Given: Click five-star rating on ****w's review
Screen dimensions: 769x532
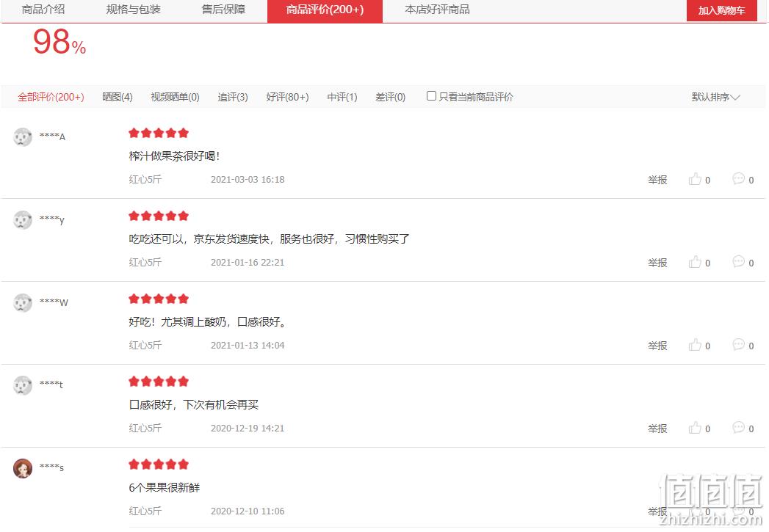Looking at the screenshot, I should point(159,299).
